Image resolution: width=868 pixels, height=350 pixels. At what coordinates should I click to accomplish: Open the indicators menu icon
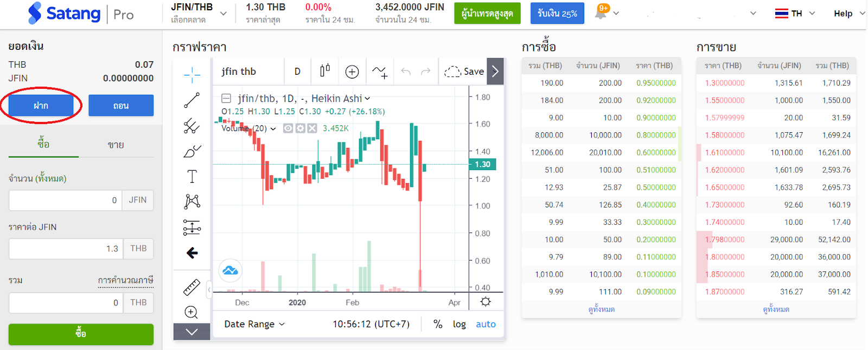tap(380, 72)
